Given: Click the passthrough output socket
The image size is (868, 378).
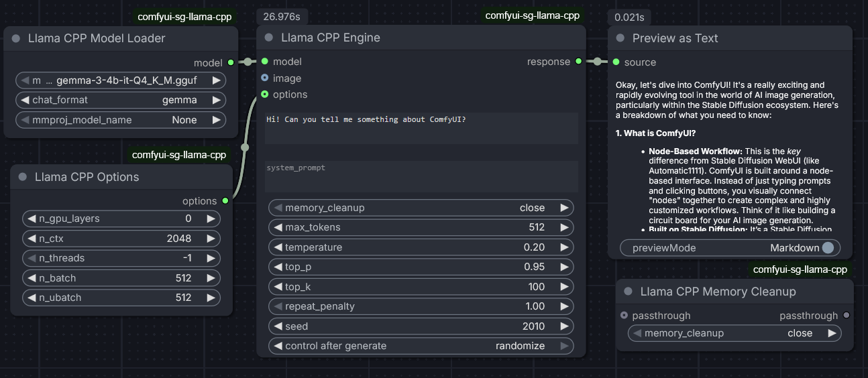Looking at the screenshot, I should pos(847,315).
